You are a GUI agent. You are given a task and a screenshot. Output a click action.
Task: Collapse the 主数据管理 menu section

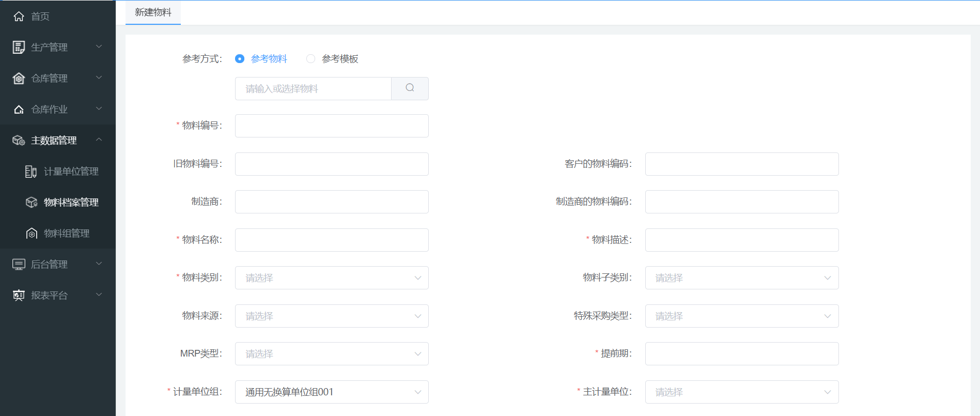(57, 141)
